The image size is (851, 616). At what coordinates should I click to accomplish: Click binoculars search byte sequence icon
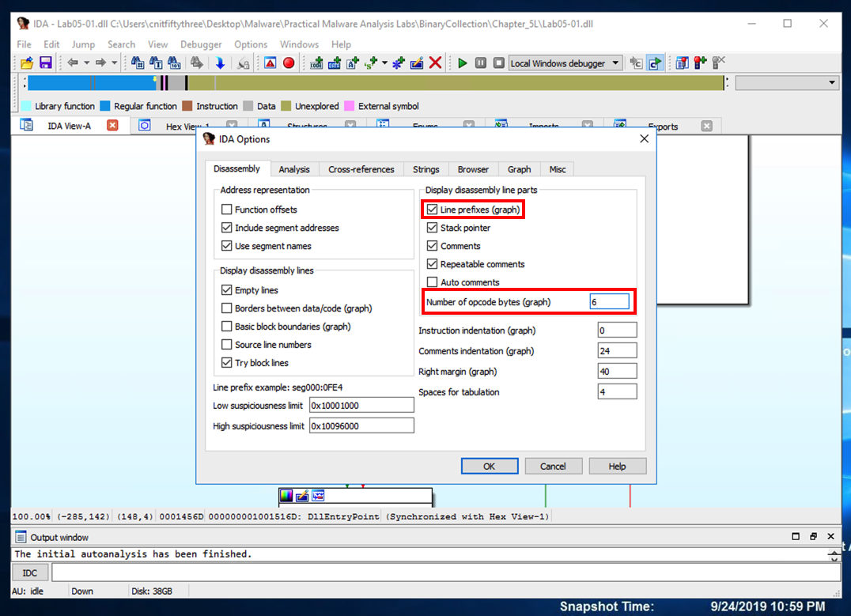coord(174,63)
